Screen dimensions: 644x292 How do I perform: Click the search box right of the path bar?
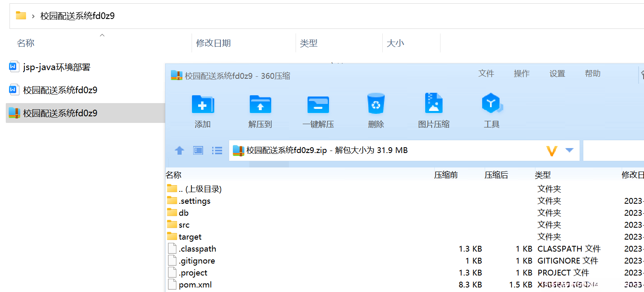[x=613, y=151]
